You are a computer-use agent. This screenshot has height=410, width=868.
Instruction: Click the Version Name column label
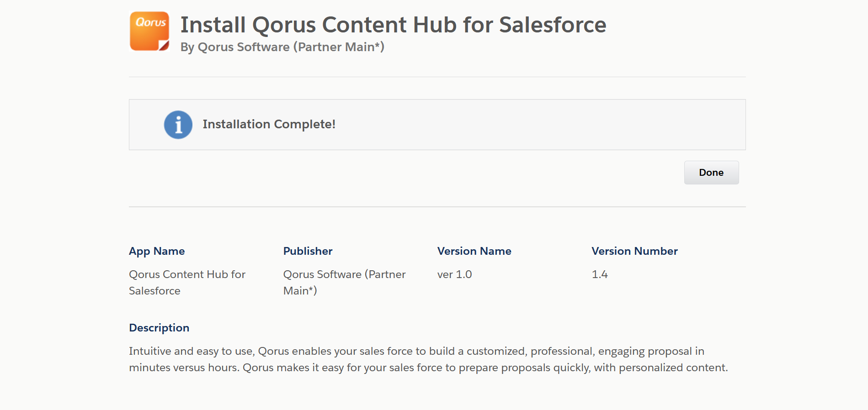pos(474,251)
